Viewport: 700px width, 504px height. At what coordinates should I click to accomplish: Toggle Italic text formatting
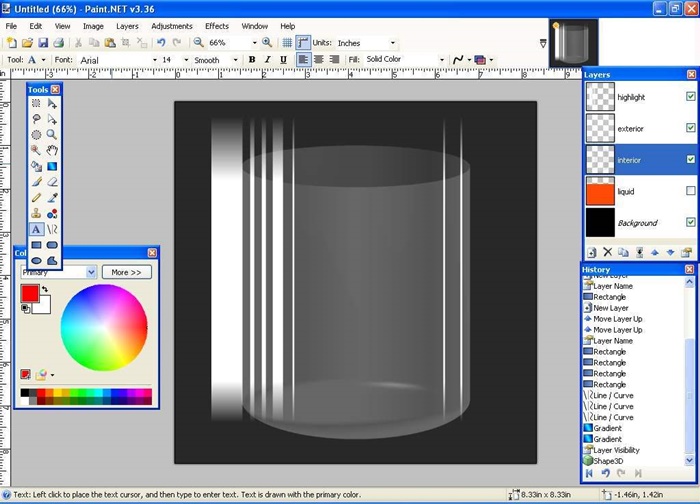[x=267, y=59]
